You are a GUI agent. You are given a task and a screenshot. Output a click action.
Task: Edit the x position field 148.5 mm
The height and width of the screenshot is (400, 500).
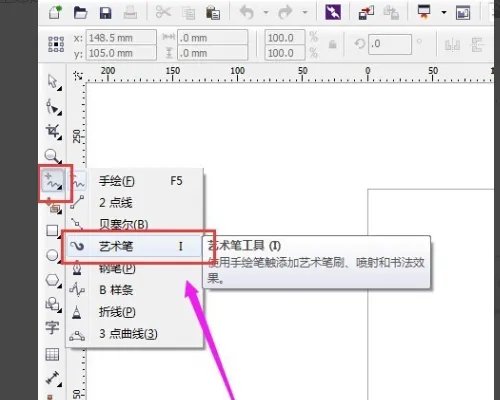(121, 37)
